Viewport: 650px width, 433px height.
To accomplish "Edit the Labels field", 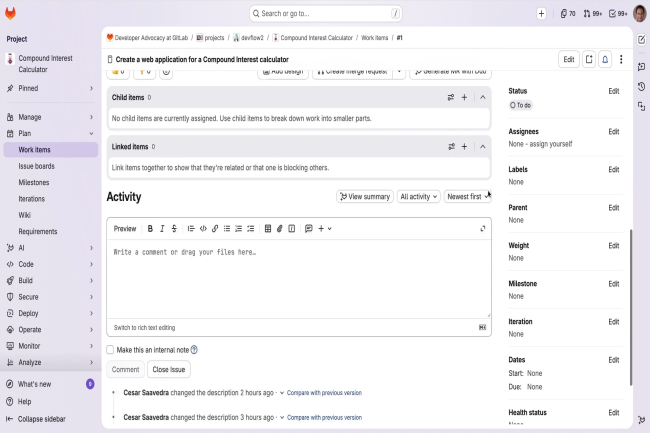I will click(614, 169).
